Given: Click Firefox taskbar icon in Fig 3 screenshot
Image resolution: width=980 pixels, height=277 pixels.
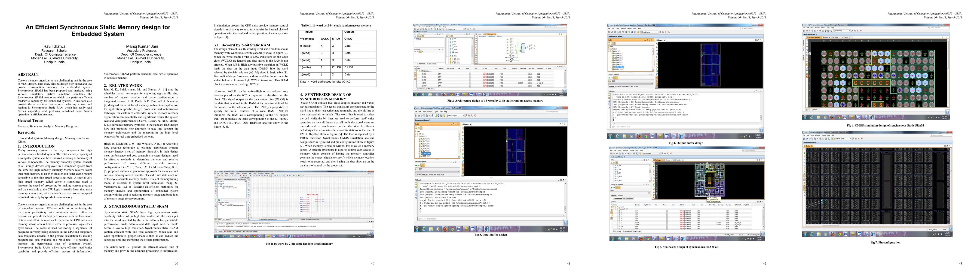Looking at the screenshot, I should point(445,229).
